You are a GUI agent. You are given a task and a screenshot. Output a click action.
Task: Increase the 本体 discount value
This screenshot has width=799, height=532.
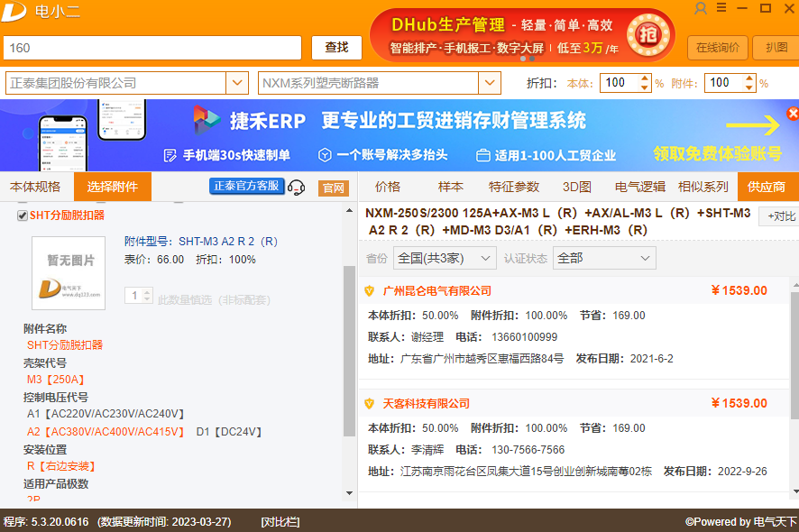click(x=645, y=78)
